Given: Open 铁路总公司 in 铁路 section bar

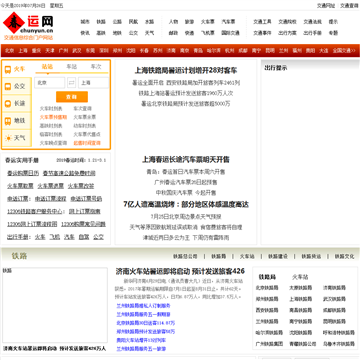Looking at the screenshot, I should point(185,256).
